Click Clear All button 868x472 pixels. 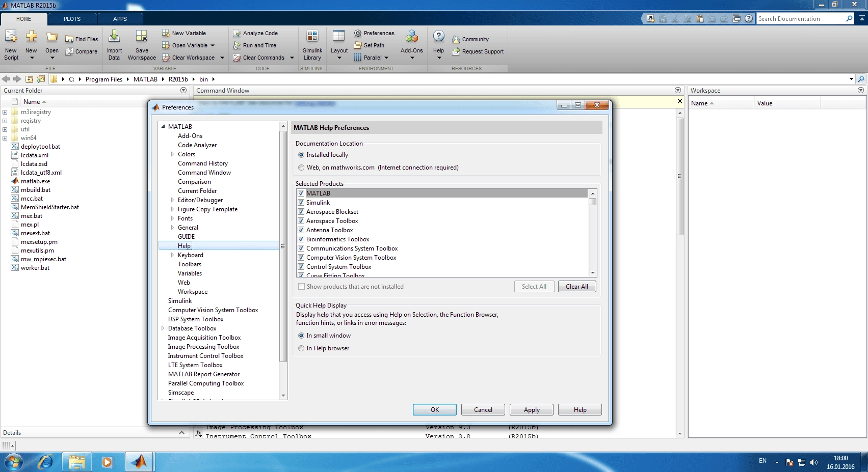(577, 287)
